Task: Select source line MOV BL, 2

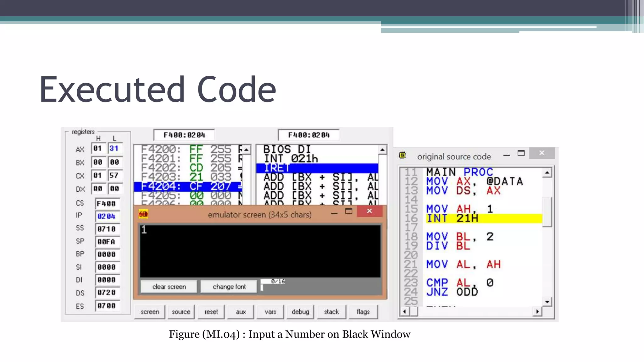Action: tap(460, 237)
